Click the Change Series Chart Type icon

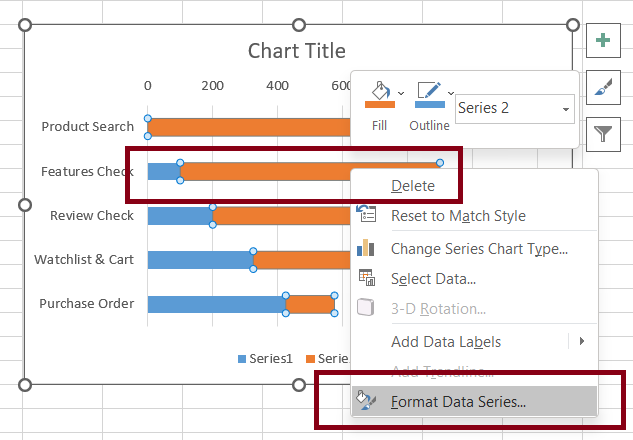pos(367,248)
